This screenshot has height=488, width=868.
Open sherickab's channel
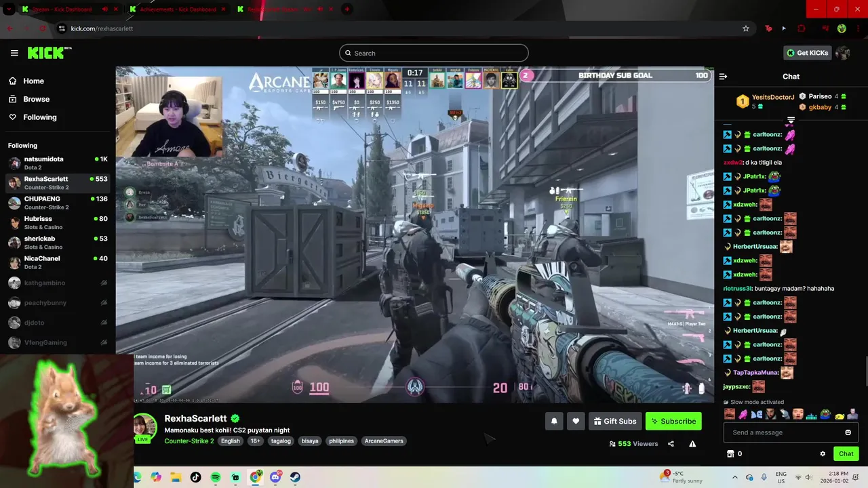click(58, 243)
